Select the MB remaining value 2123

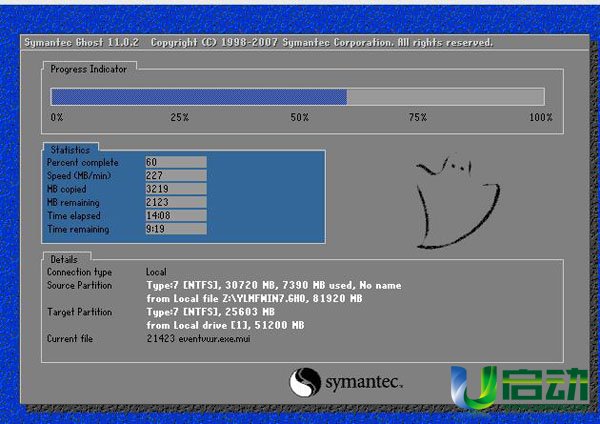[176, 202]
